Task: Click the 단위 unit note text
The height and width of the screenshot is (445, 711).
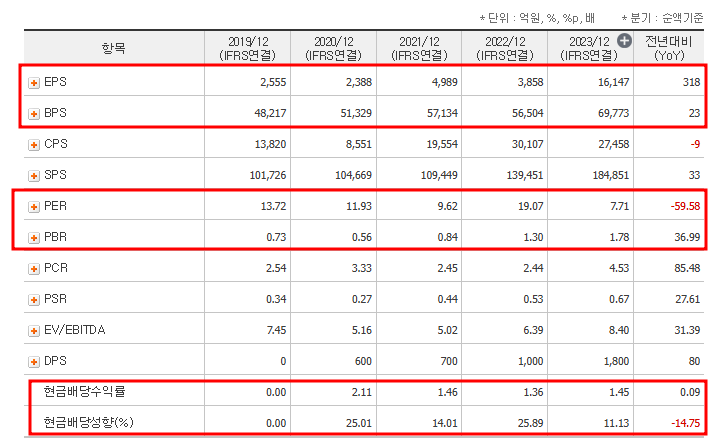Action: [x=537, y=18]
